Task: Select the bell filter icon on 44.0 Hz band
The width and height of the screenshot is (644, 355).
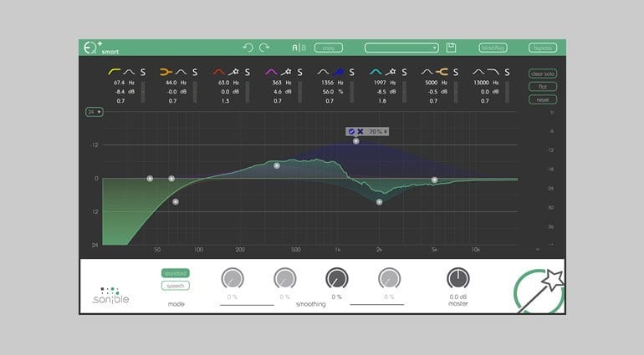Action: point(181,72)
